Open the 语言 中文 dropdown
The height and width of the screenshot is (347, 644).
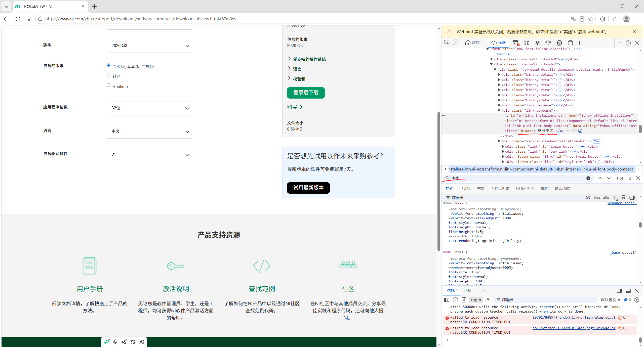pos(149,132)
